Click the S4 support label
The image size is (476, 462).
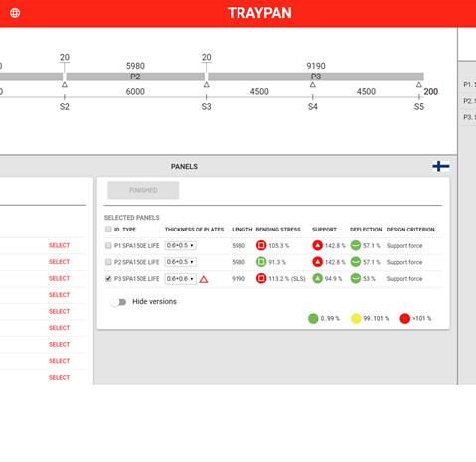click(x=313, y=107)
